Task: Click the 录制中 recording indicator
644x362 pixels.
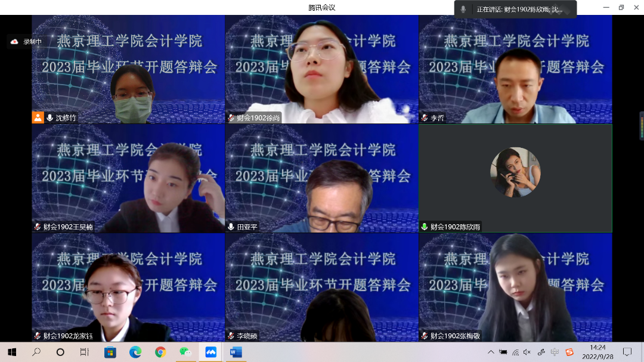Action: [26, 42]
